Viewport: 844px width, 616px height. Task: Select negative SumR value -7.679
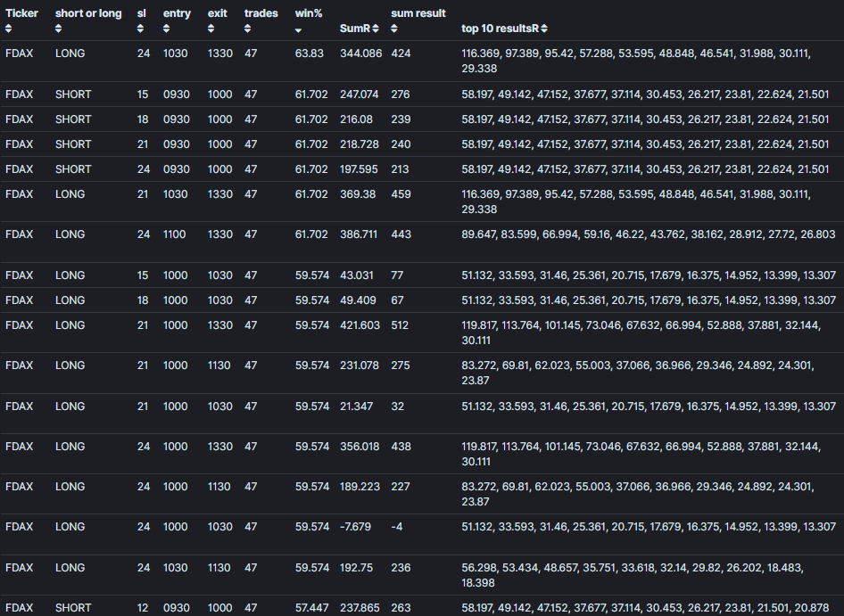click(x=355, y=526)
